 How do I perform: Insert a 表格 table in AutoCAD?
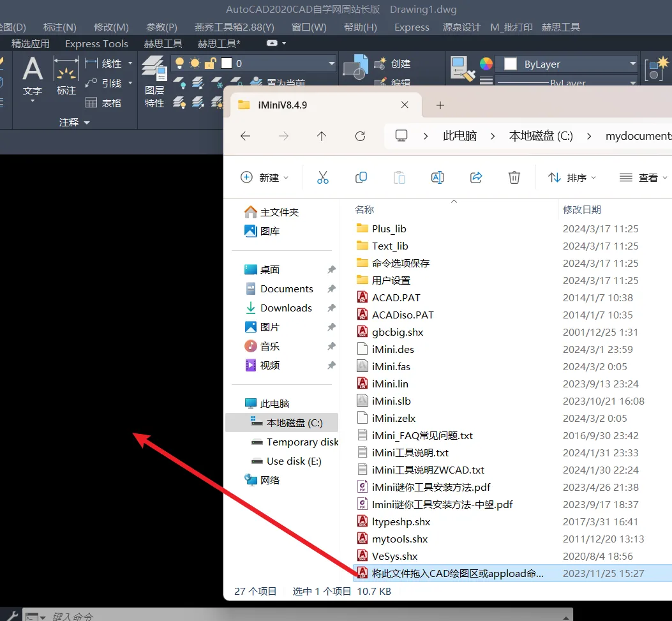click(103, 102)
